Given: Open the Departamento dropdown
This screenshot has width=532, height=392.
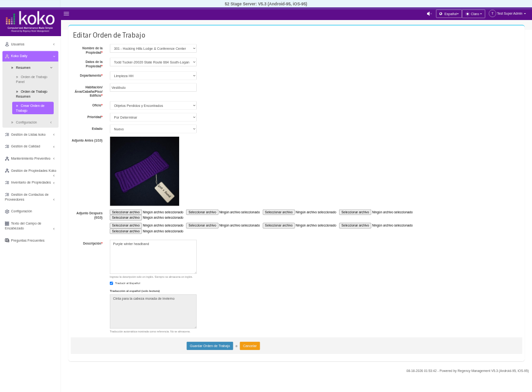Looking at the screenshot, I should pyautogui.click(x=153, y=76).
